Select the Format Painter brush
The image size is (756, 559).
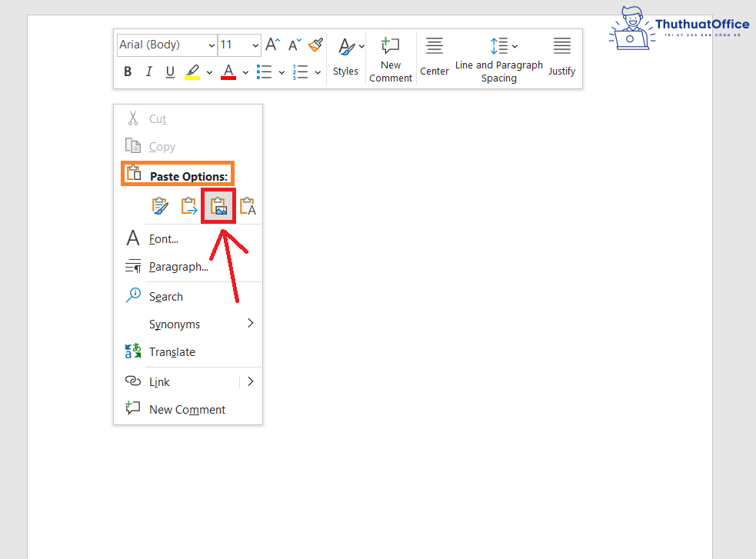316,45
